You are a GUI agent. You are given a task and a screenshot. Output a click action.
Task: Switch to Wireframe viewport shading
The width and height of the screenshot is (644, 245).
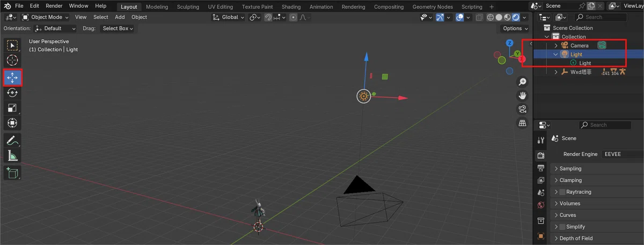point(490,17)
